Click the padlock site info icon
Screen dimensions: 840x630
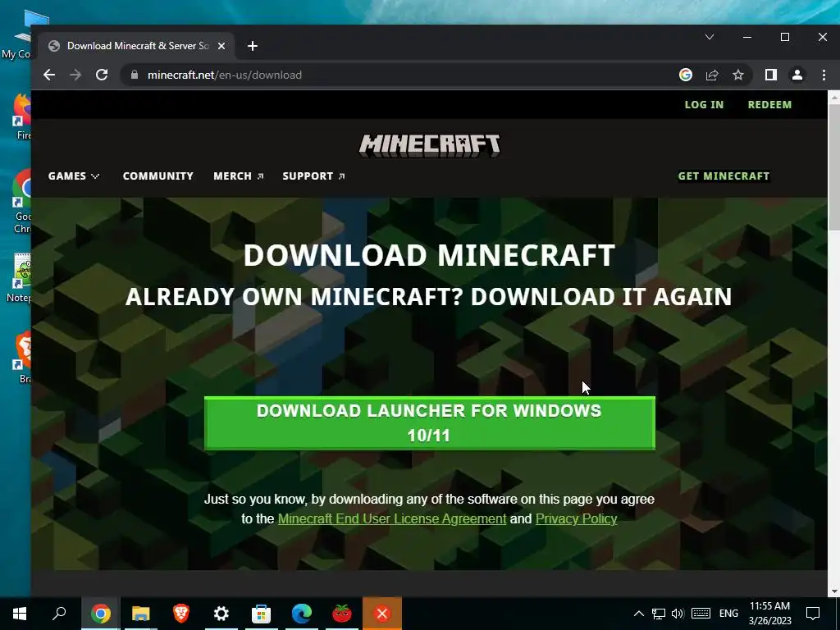tap(135, 75)
